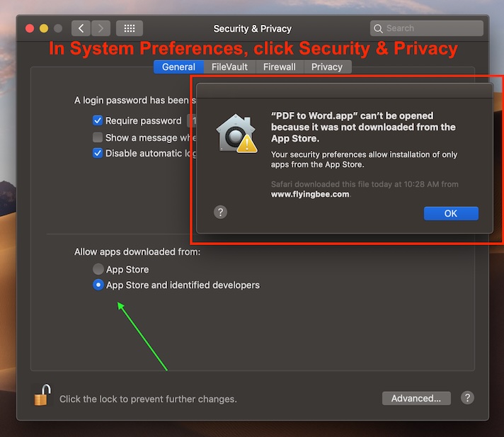Image resolution: width=504 pixels, height=437 pixels.
Task: Click into the Search field
Action: point(432,28)
